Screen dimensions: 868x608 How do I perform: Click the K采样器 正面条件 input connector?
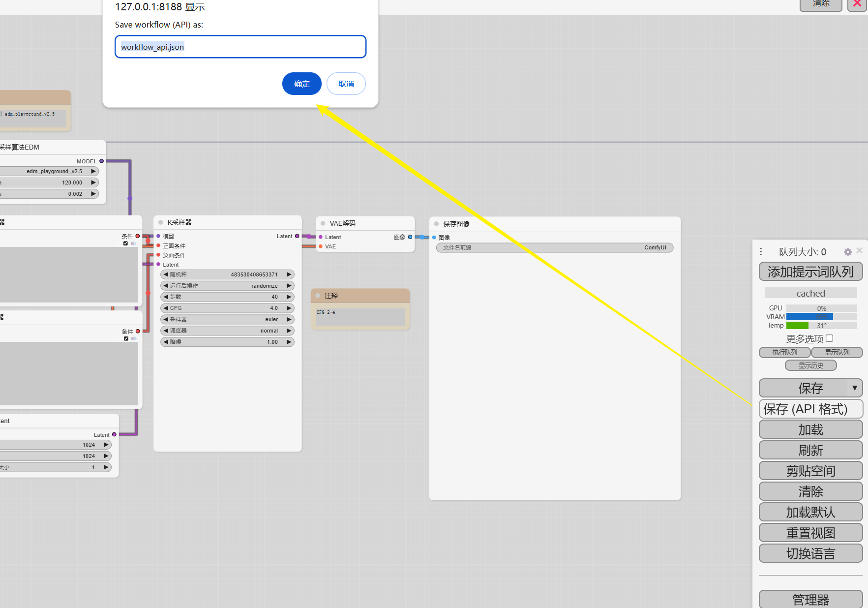tap(158, 245)
